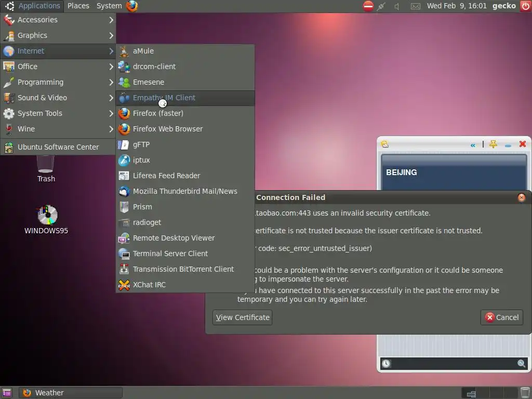This screenshot has height=399, width=532.
Task: Open the mail envelope indicator
Action: (416, 6)
